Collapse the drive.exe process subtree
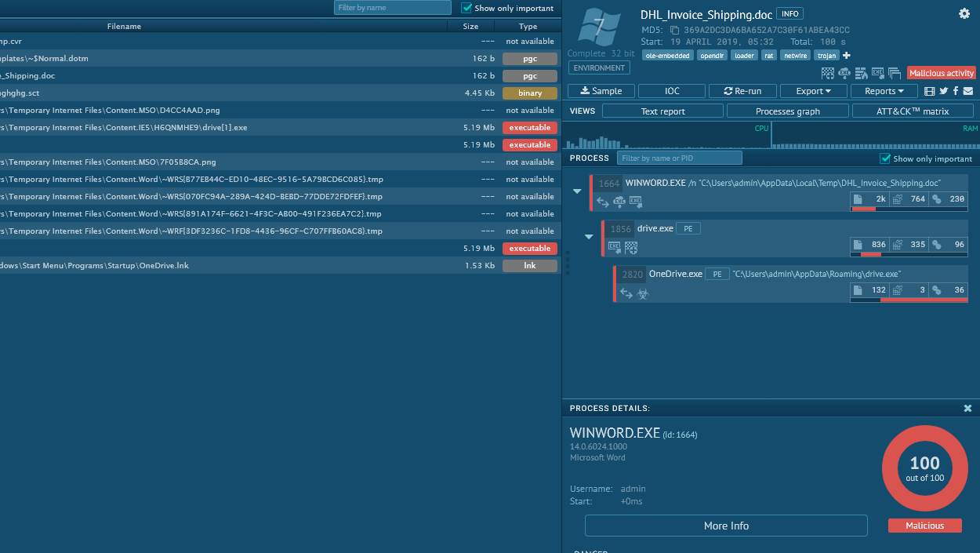Screen dimensions: 980x553 [589, 236]
